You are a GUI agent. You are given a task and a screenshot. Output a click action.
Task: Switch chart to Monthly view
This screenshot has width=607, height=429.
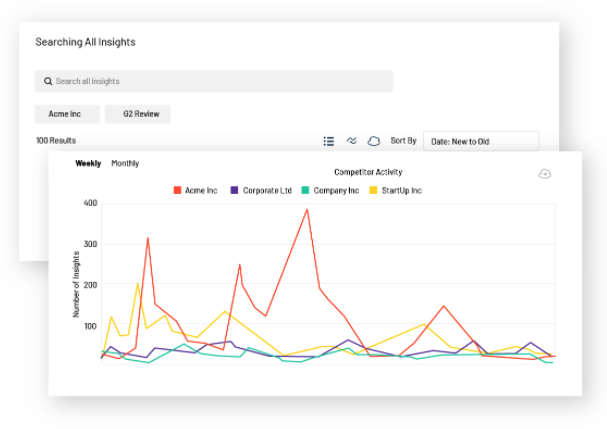tap(125, 163)
